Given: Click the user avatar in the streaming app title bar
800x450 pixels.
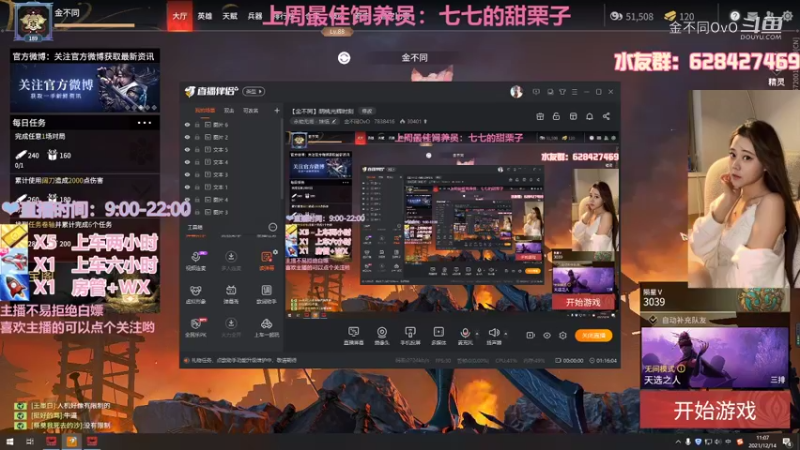Looking at the screenshot, I should (x=516, y=92).
